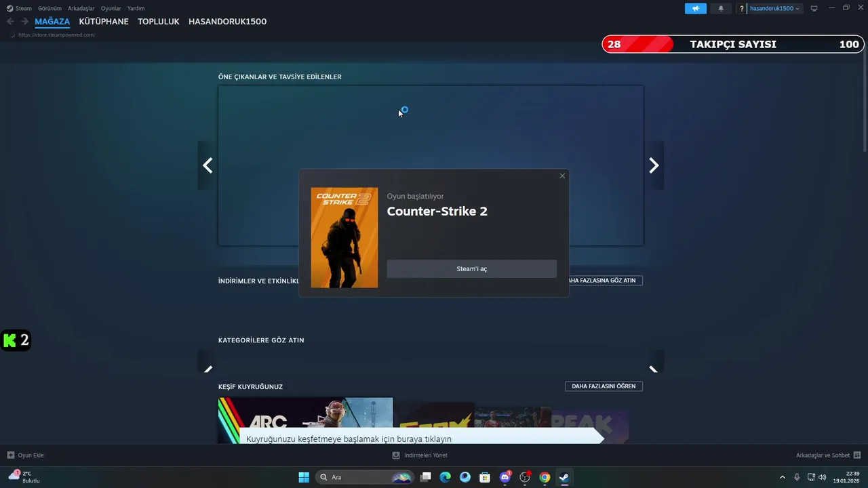Screen dimensions: 868x488
Task: Open Task View on taskbar
Action: (426, 477)
